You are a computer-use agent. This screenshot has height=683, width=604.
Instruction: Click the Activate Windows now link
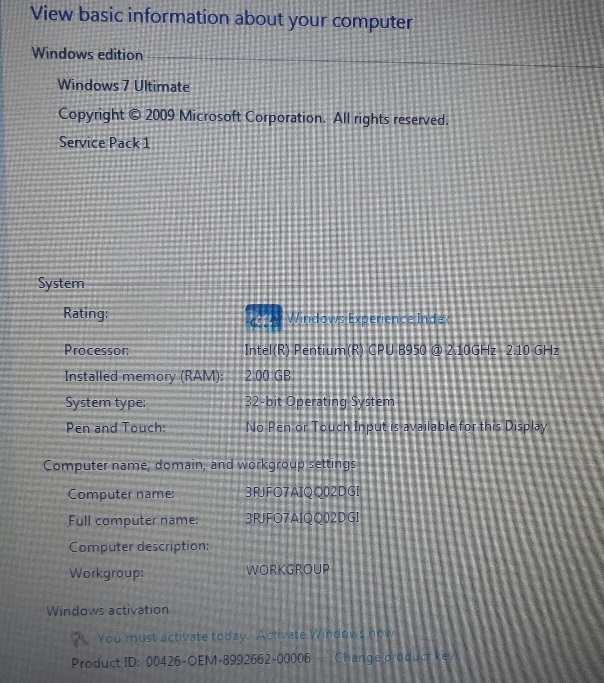325,634
